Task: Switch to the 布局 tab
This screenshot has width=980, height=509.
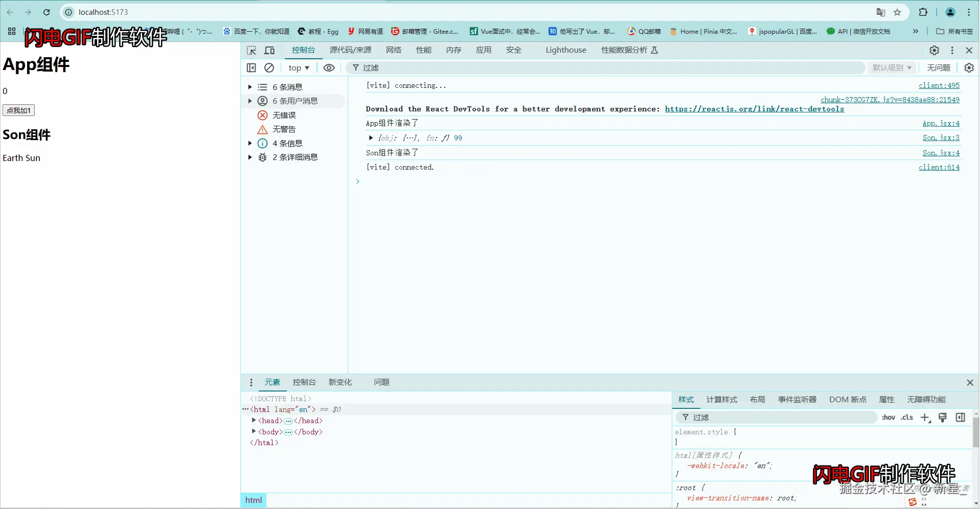Action: (x=758, y=400)
